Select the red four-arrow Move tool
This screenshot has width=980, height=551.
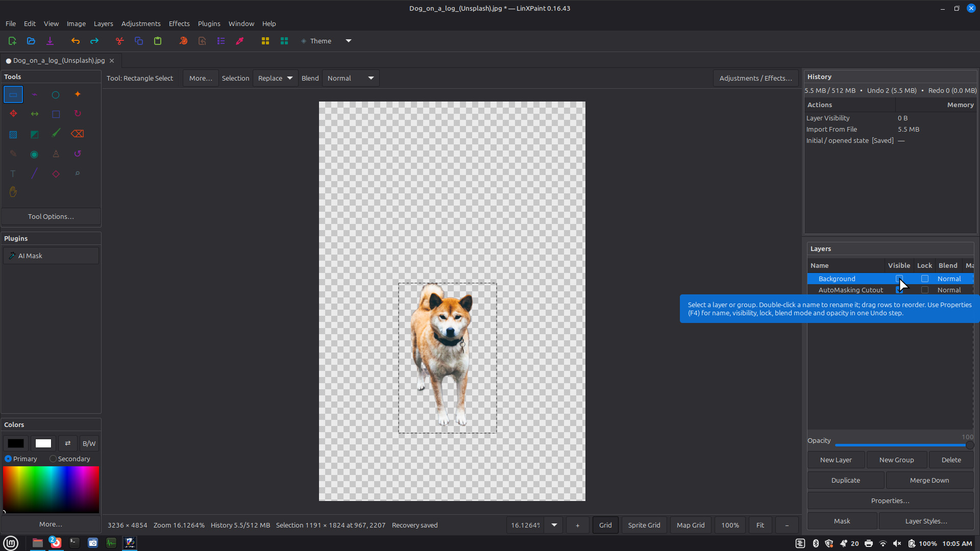13,114
